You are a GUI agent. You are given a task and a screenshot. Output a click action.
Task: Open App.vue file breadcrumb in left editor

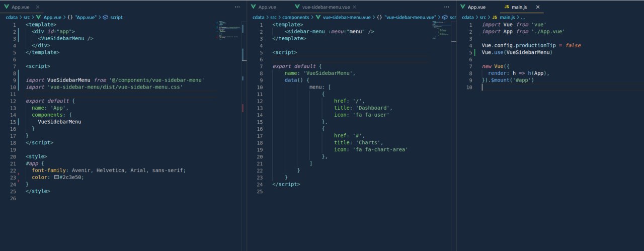click(52, 17)
